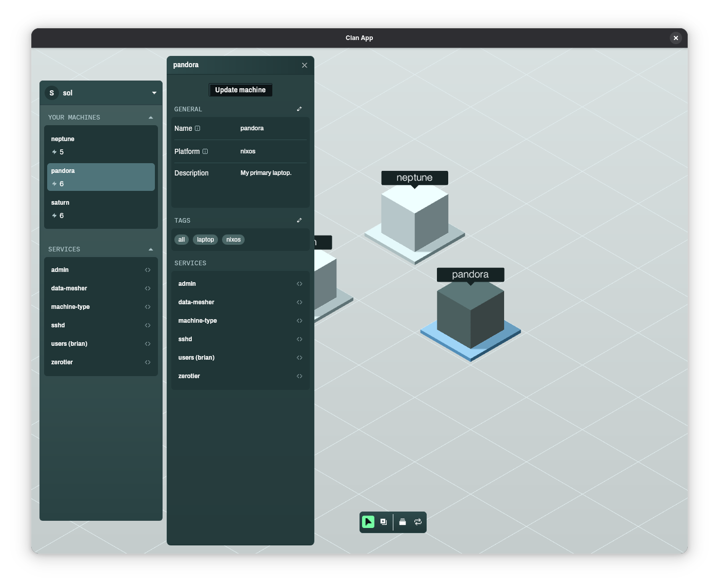Close the pandora details panel
The image size is (719, 588).
305,65
